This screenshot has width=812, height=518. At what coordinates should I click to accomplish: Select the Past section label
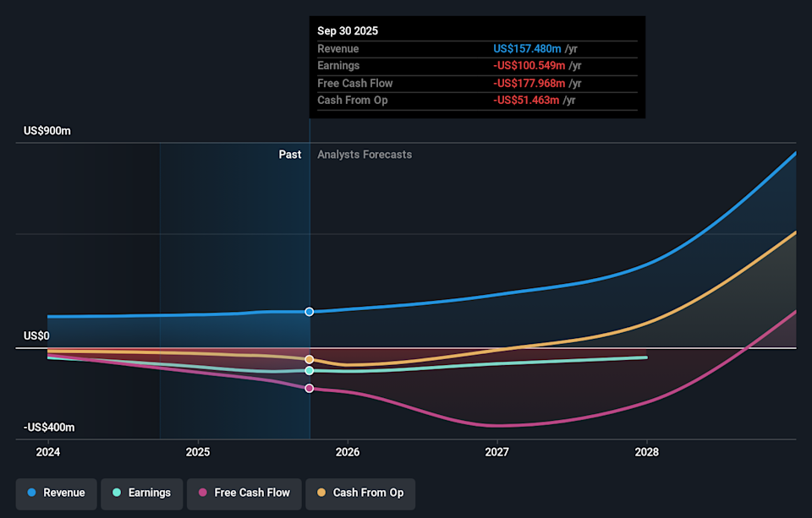290,155
